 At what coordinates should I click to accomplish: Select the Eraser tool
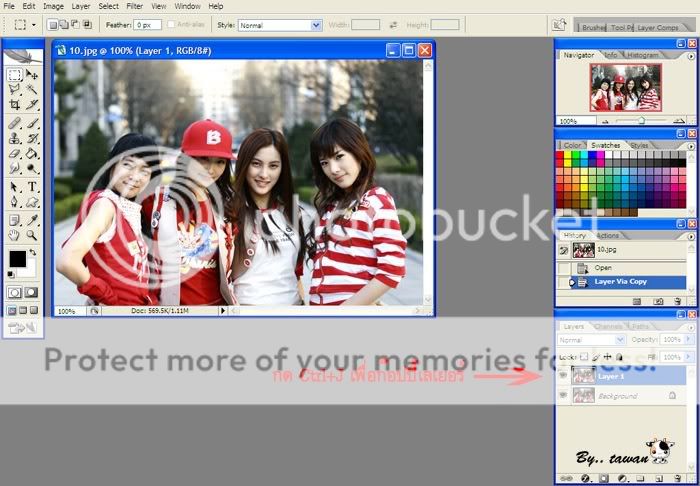pyautogui.click(x=15, y=154)
